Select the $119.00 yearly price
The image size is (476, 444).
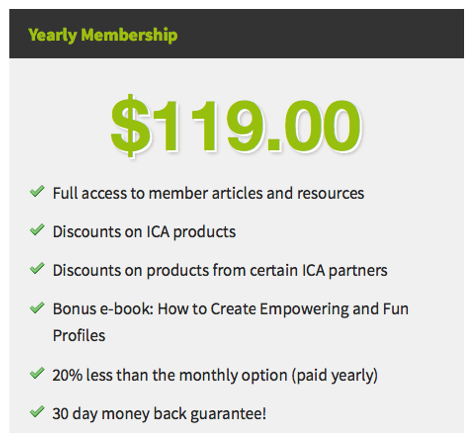[x=236, y=126]
